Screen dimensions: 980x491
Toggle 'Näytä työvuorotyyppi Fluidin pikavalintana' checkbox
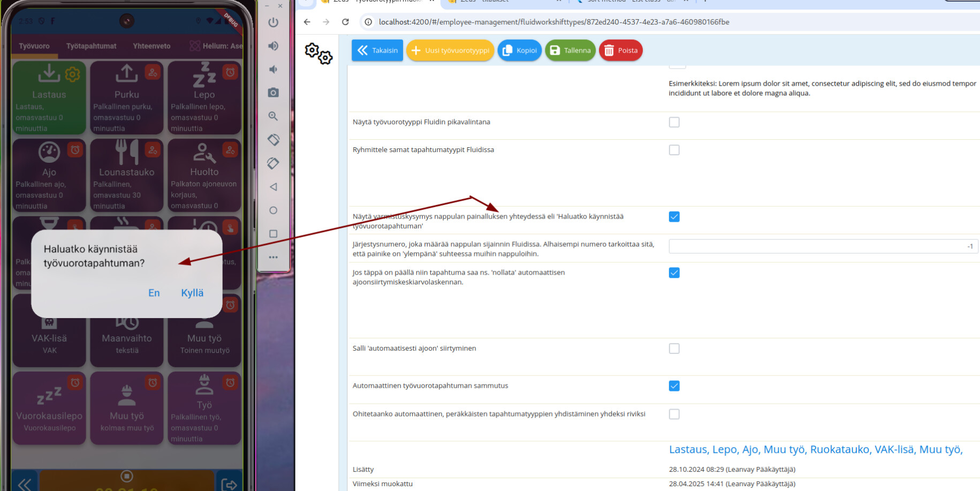(674, 122)
